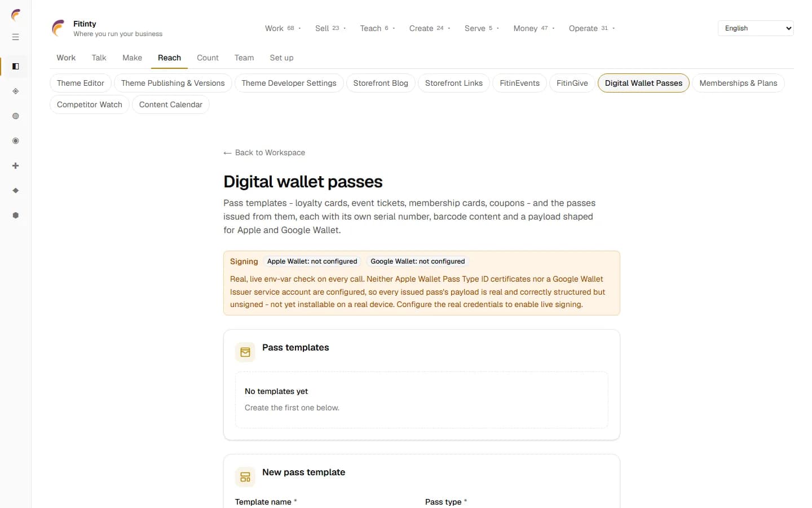Select the Reach tab
Screen dimensions: 812x508
(169, 58)
